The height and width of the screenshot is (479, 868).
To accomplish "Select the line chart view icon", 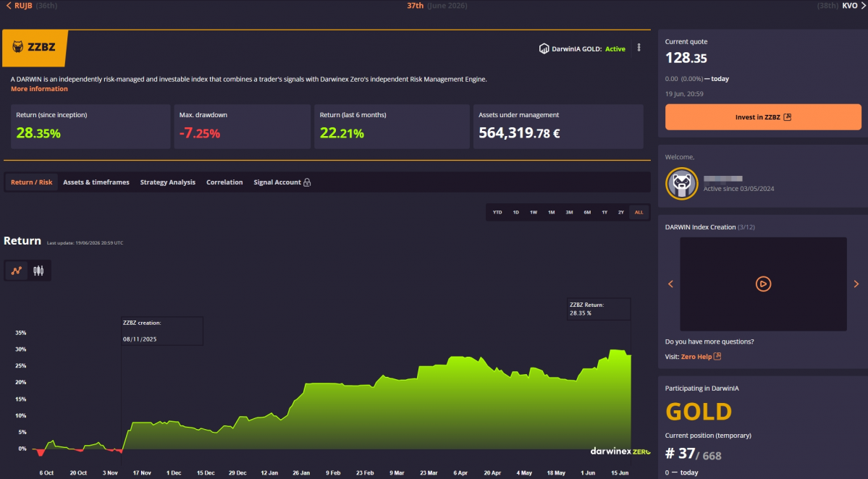I will point(17,271).
